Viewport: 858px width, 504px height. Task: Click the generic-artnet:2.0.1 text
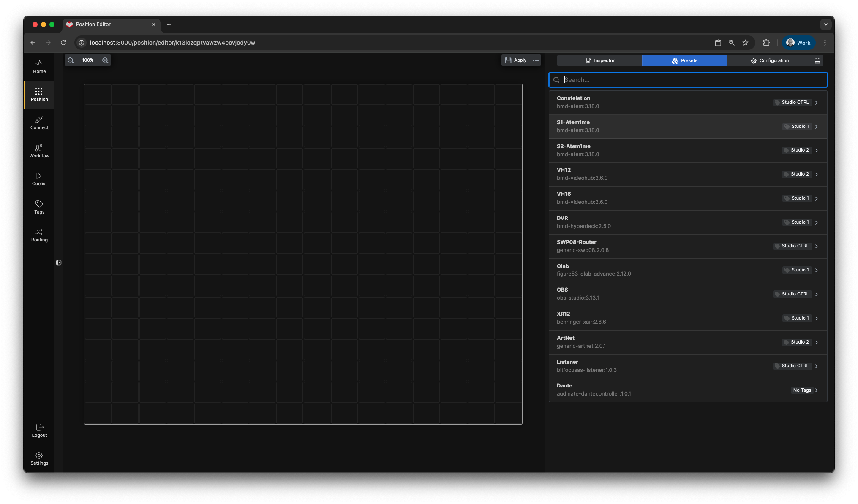click(x=581, y=346)
